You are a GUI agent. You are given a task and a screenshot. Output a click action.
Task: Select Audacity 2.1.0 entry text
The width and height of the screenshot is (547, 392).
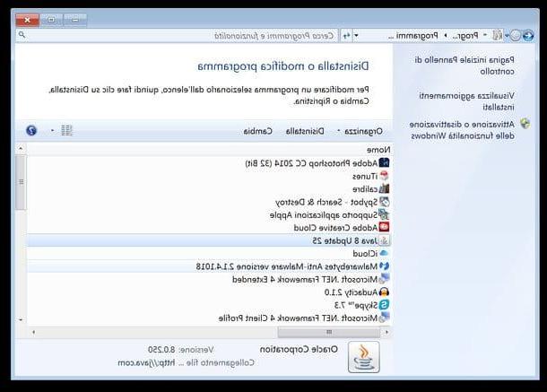351,292
